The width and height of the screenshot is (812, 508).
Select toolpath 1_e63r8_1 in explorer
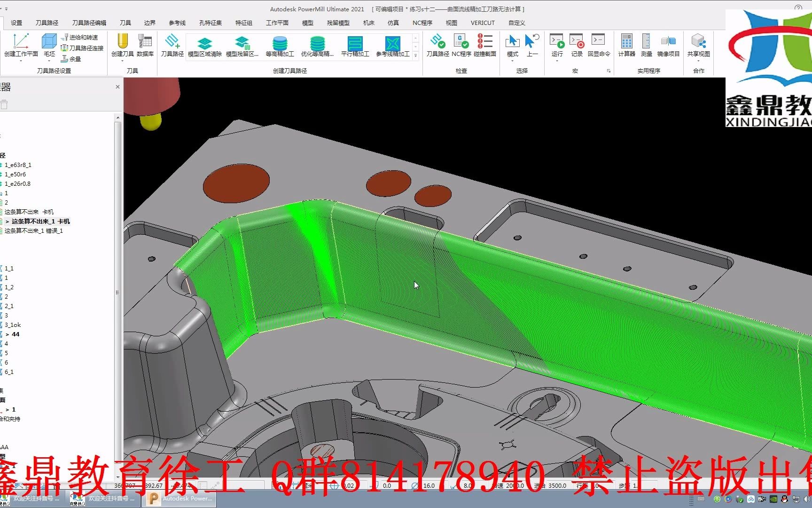18,165
